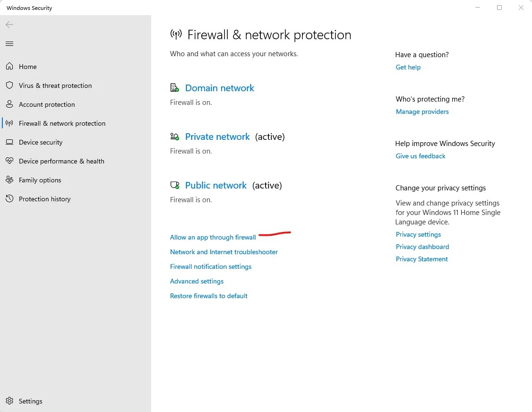Screen dimensions: 532x412
Task: Allow an app through firewall
Action: coord(213,237)
